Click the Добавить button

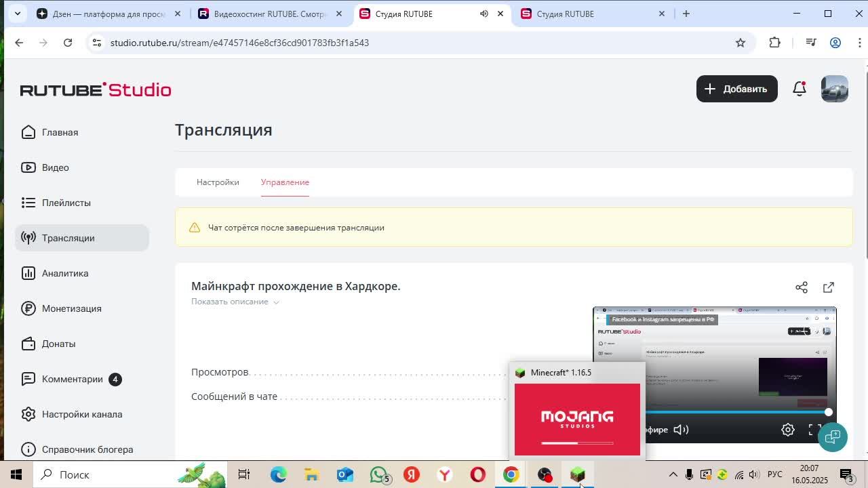point(737,89)
